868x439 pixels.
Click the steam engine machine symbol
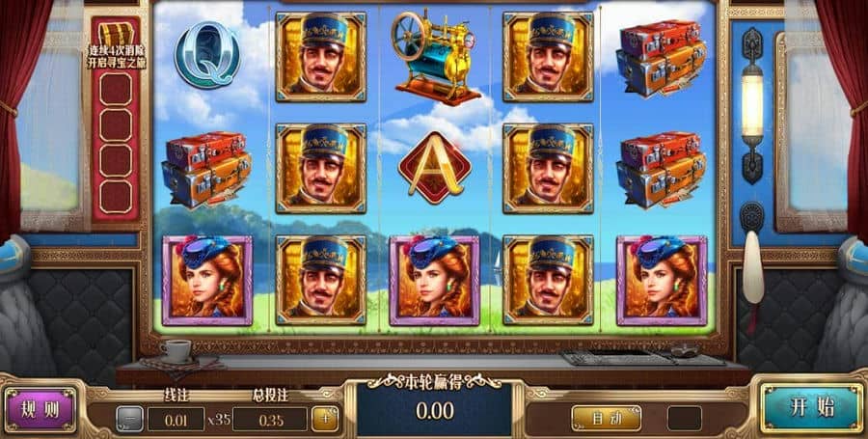436,57
